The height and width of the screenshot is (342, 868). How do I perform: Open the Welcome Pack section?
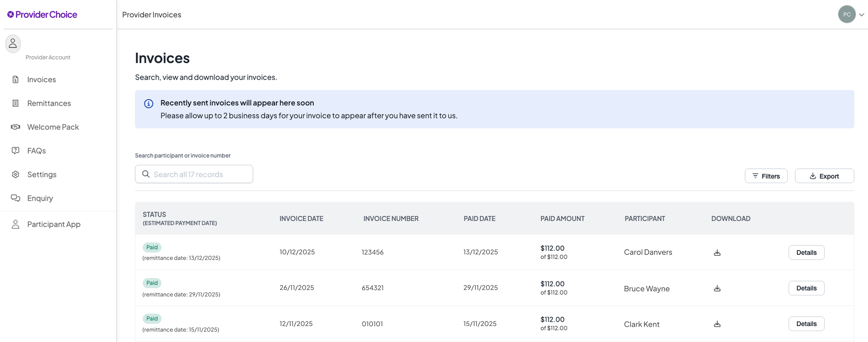point(53,127)
